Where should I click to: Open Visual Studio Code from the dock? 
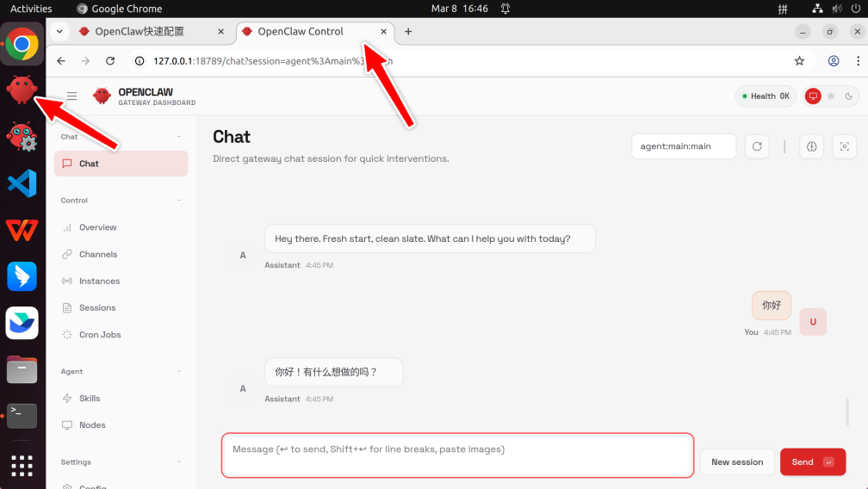coord(22,183)
